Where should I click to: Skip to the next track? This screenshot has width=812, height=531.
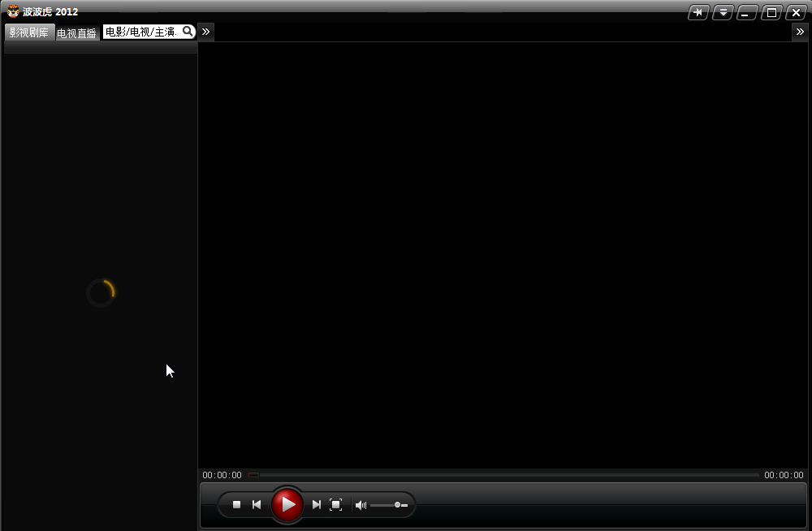tap(317, 505)
